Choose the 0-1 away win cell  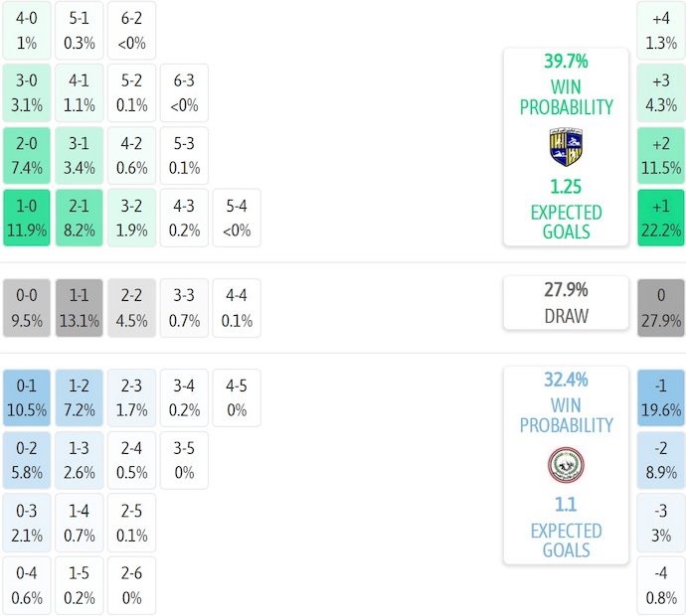pyautogui.click(x=27, y=398)
